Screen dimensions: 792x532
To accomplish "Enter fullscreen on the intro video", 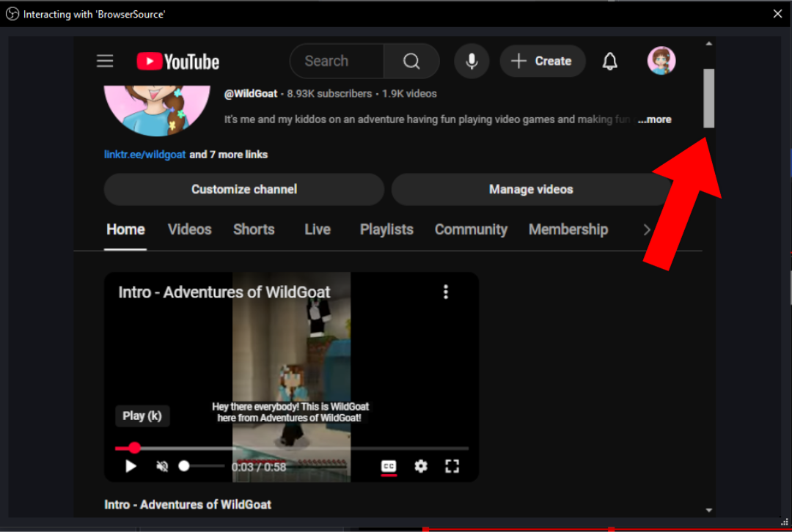I will (x=452, y=466).
